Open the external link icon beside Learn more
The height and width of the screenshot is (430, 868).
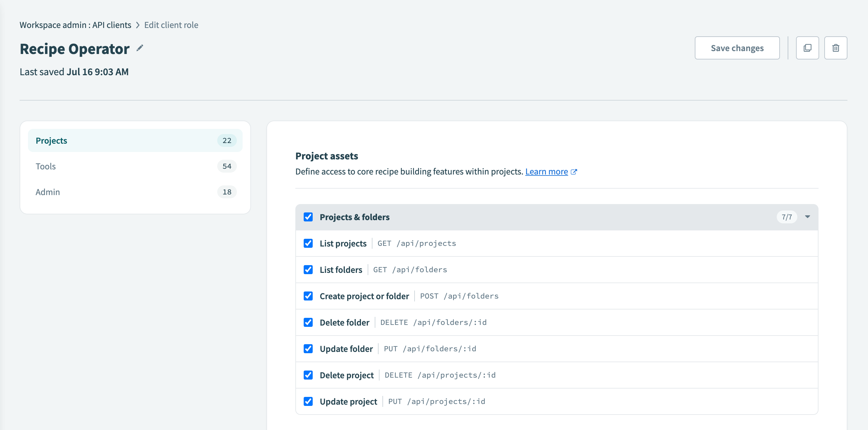point(574,172)
